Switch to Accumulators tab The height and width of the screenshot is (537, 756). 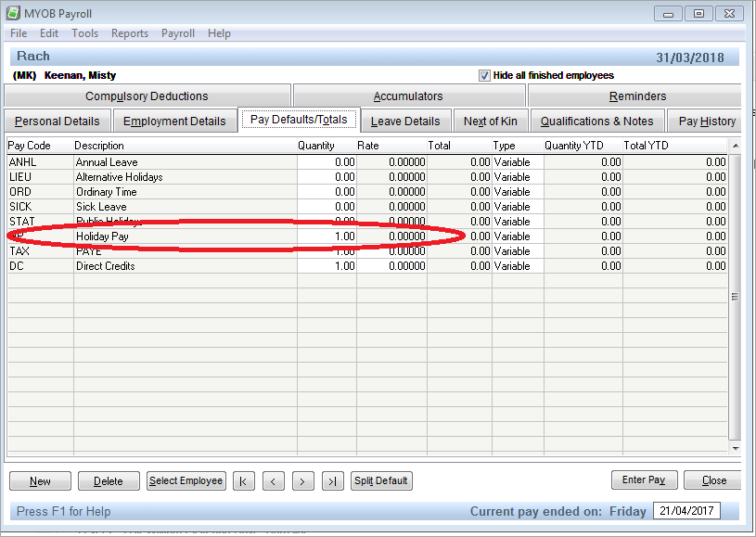(x=408, y=96)
